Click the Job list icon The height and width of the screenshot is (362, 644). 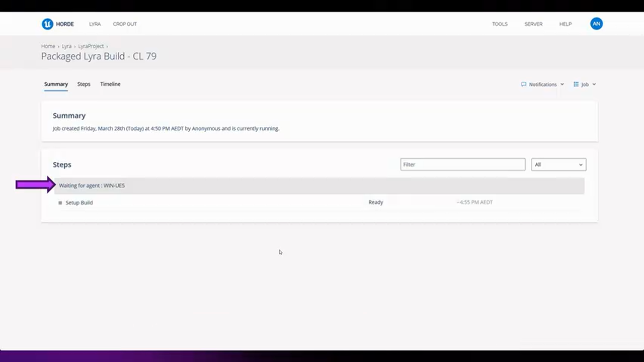576,84
